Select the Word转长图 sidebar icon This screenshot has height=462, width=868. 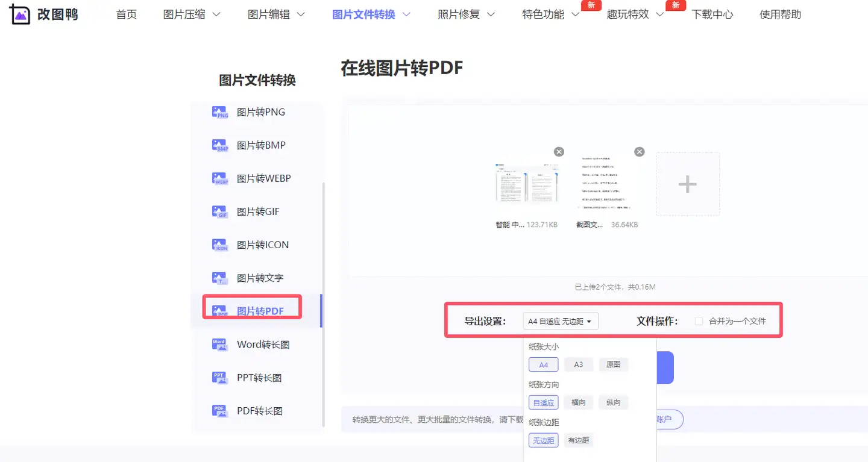tap(220, 345)
